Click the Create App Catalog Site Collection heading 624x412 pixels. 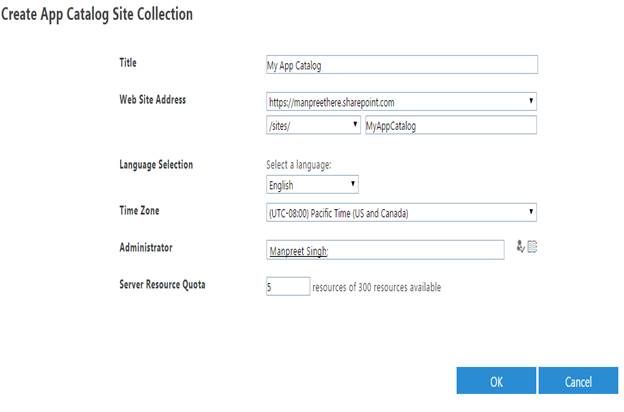coord(99,15)
